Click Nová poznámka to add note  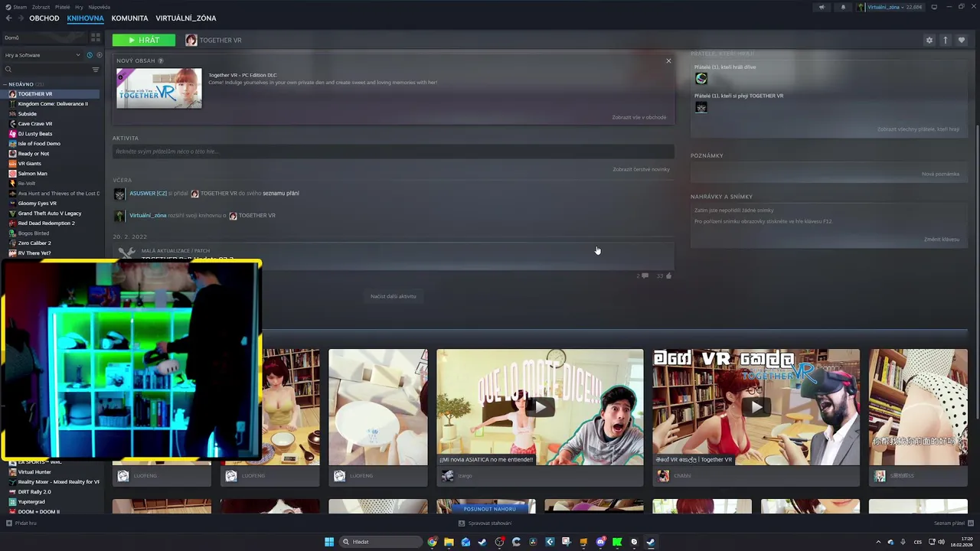(x=940, y=174)
